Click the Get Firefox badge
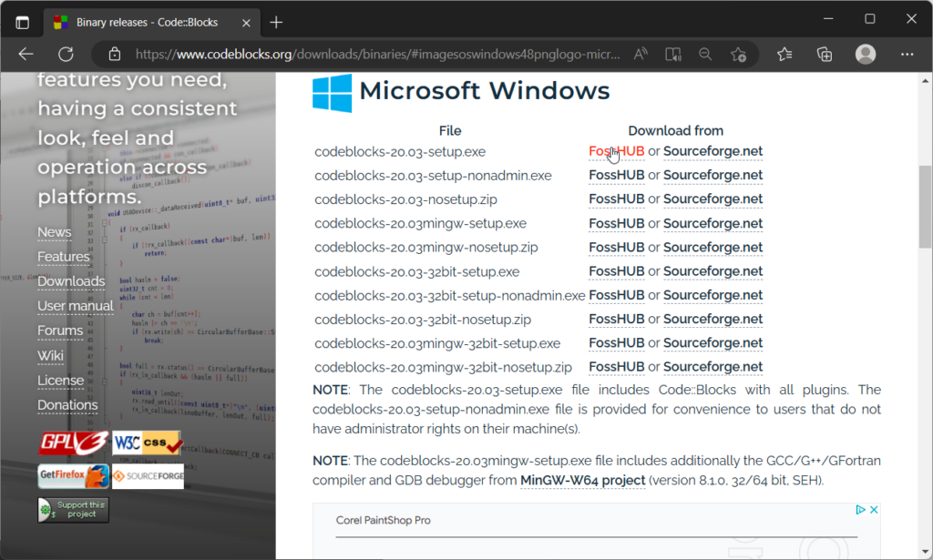The width and height of the screenshot is (933, 560). pyautogui.click(x=74, y=476)
